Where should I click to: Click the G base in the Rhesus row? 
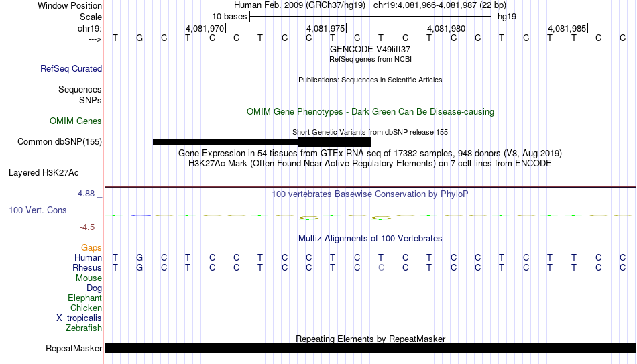[x=139, y=267]
